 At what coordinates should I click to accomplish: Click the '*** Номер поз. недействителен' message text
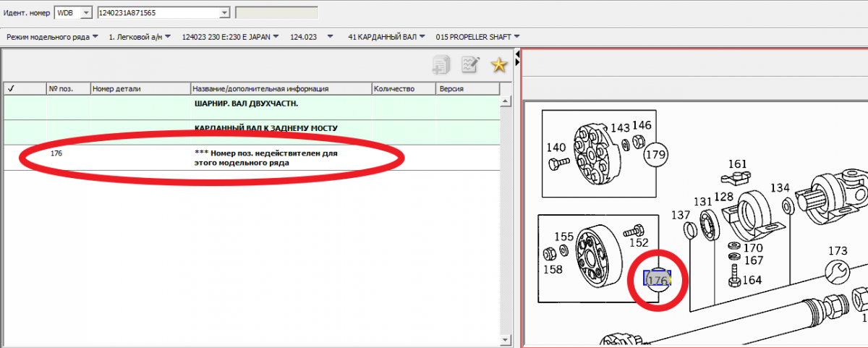tap(267, 158)
